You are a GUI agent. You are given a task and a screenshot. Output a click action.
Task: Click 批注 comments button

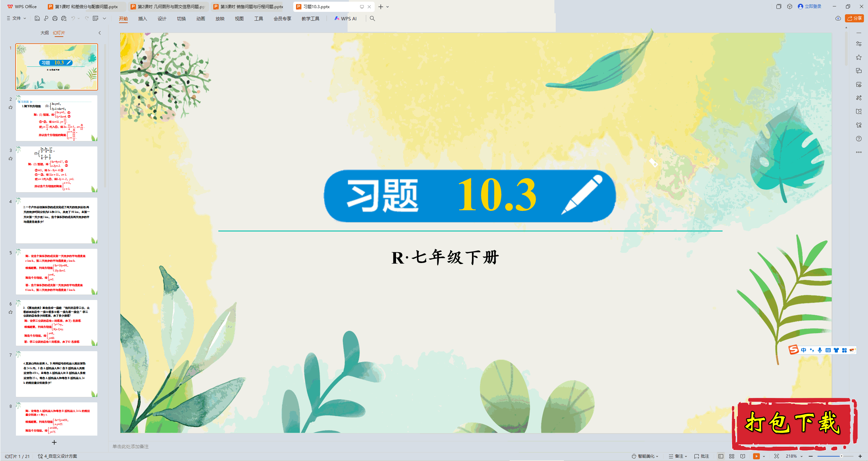702,456
